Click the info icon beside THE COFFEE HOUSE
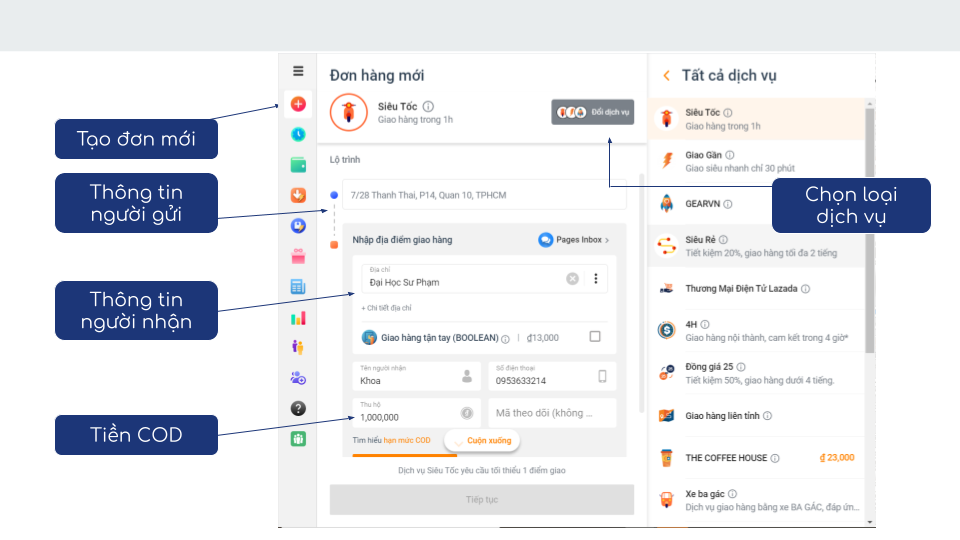The width and height of the screenshot is (960, 540). [775, 459]
